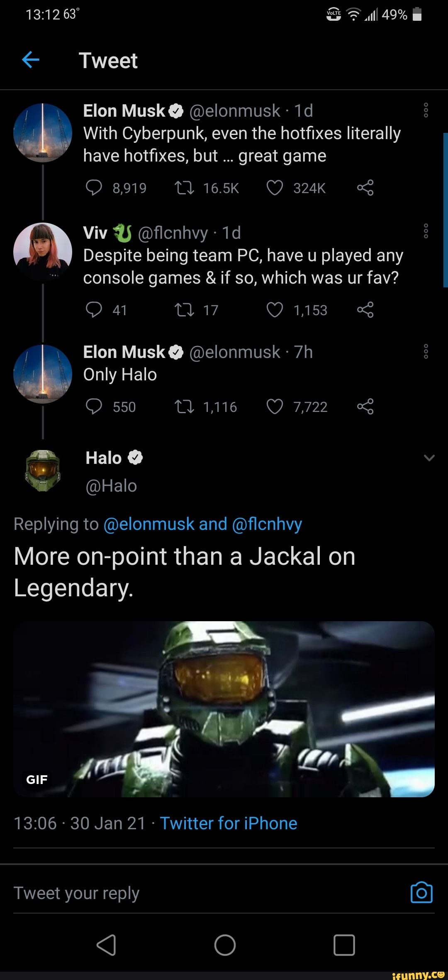Open the Twitter for iPhone link

[229, 823]
